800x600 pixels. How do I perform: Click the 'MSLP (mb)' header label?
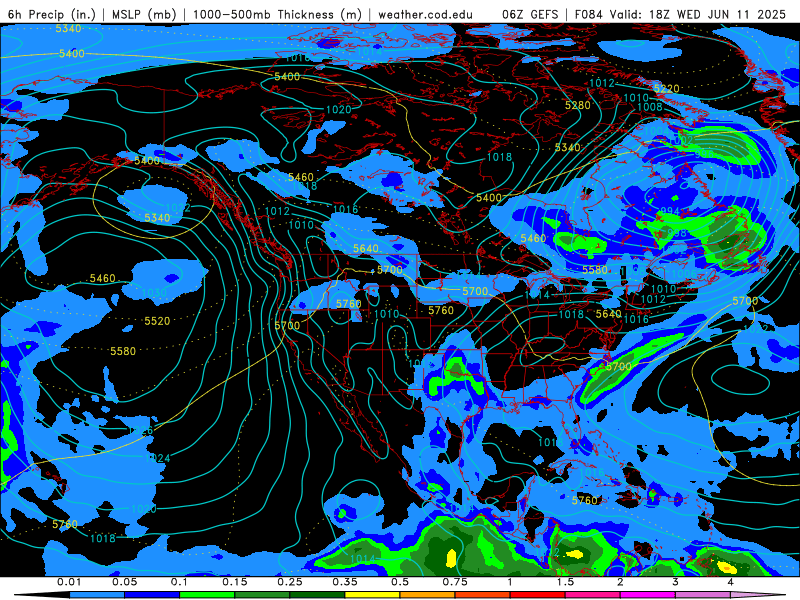point(144,14)
